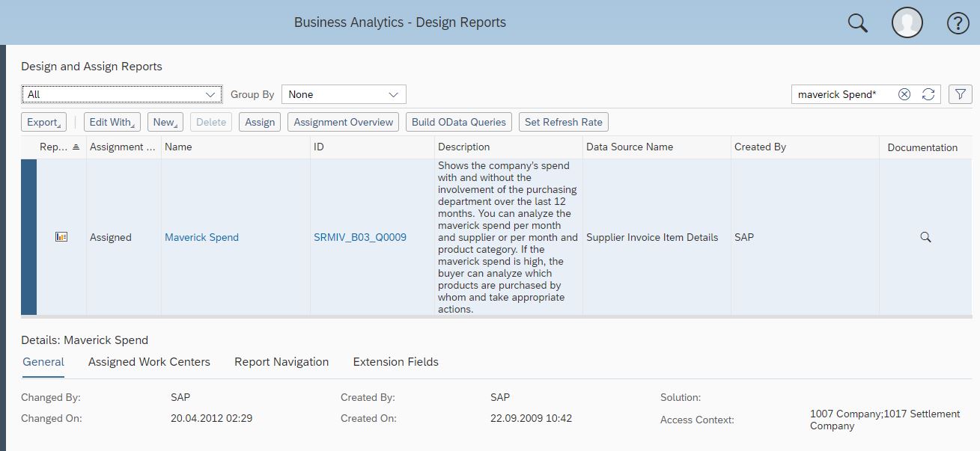Click the search magnifier icon in header

click(x=857, y=22)
